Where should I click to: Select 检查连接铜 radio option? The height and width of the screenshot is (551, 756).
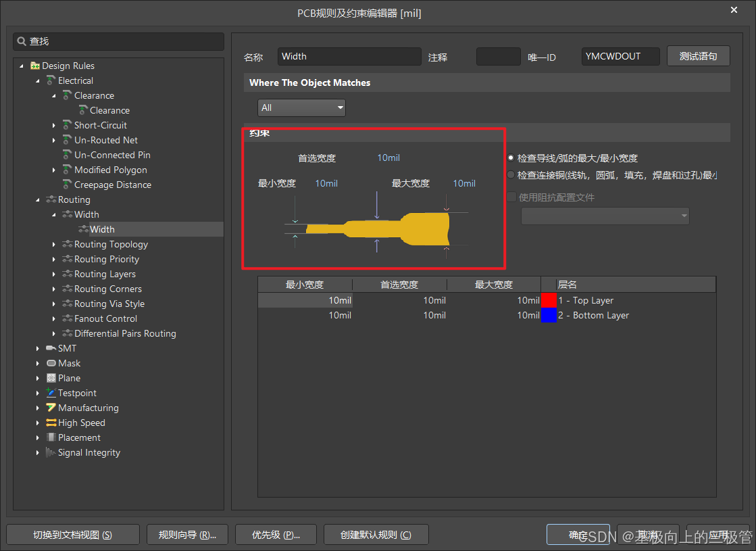point(511,174)
